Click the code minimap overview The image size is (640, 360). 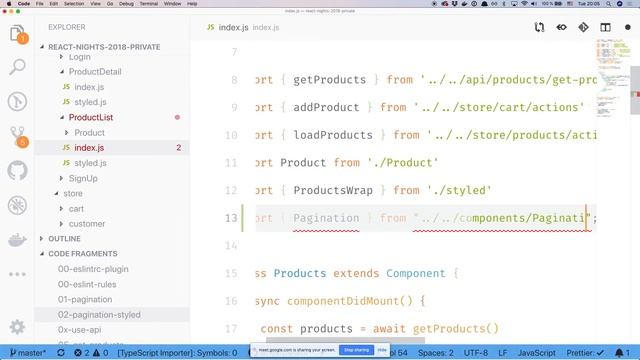click(x=613, y=78)
